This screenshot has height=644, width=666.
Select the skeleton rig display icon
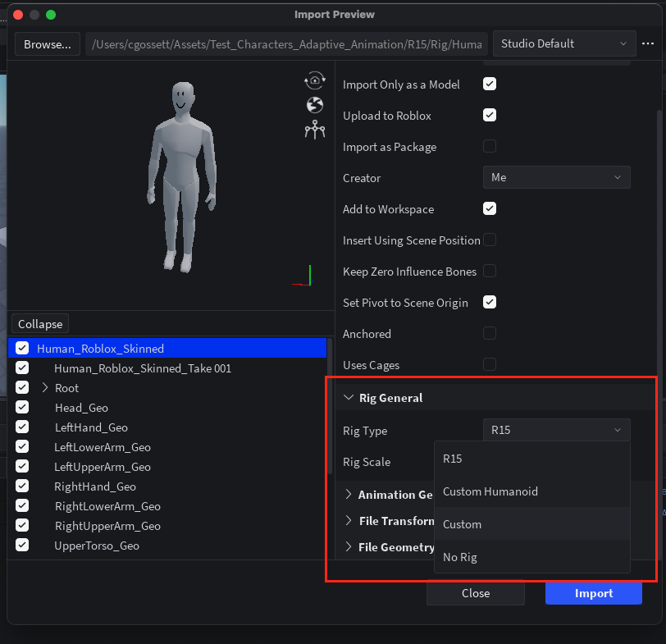pos(314,129)
